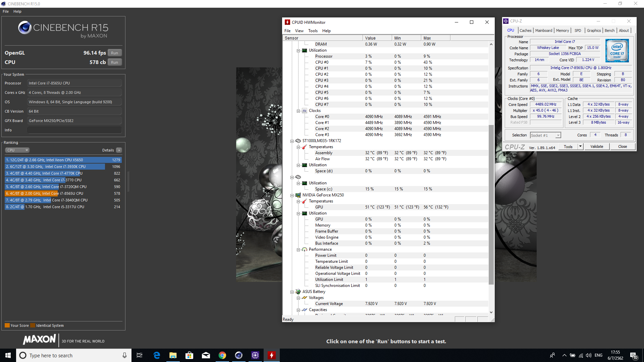The height and width of the screenshot is (362, 644).
Task: Click the Task View taskbar icon
Action: click(140, 355)
